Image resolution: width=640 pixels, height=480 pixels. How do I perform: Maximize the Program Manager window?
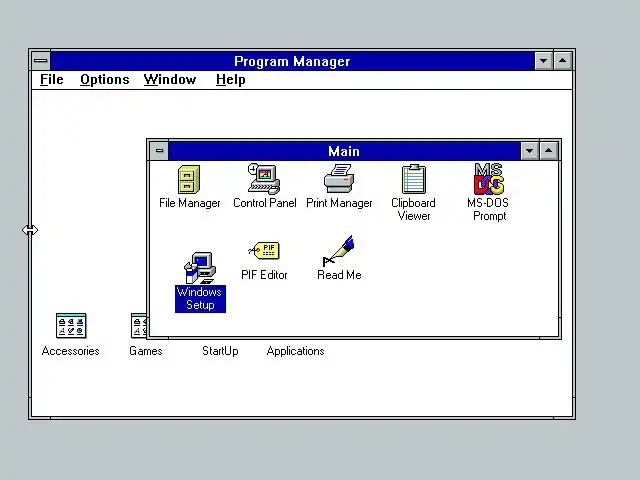562,61
